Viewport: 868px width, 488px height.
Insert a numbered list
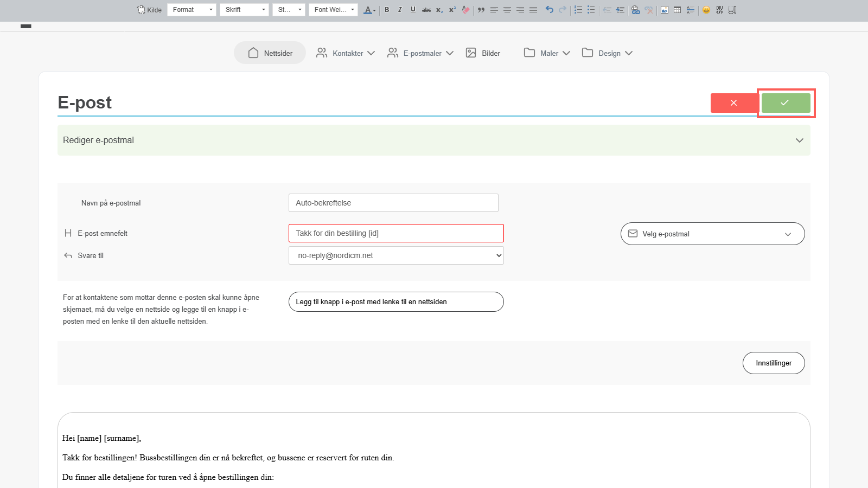point(578,10)
